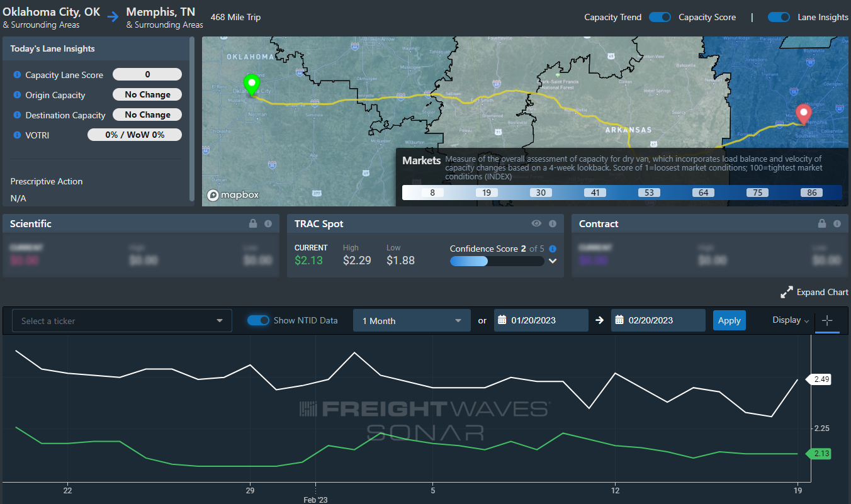Open the info icon on the Contract card
Viewport: 851px width, 504px height.
coord(837,223)
